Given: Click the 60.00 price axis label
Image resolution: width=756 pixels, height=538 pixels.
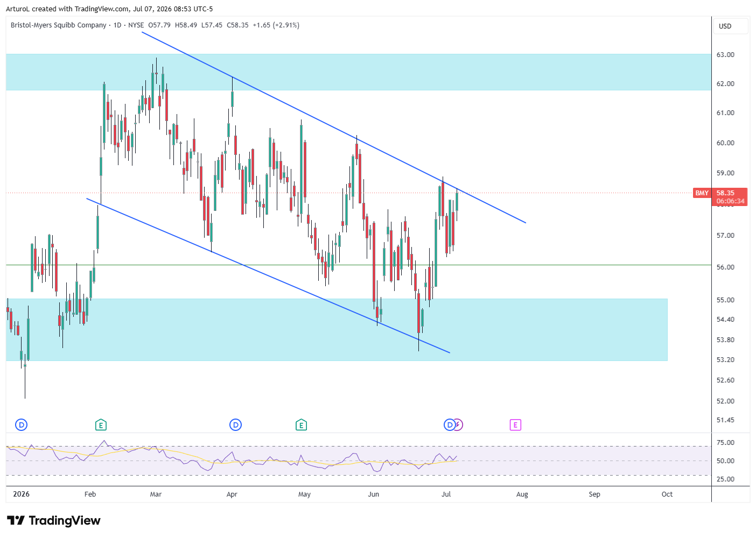Looking at the screenshot, I should pos(725,143).
